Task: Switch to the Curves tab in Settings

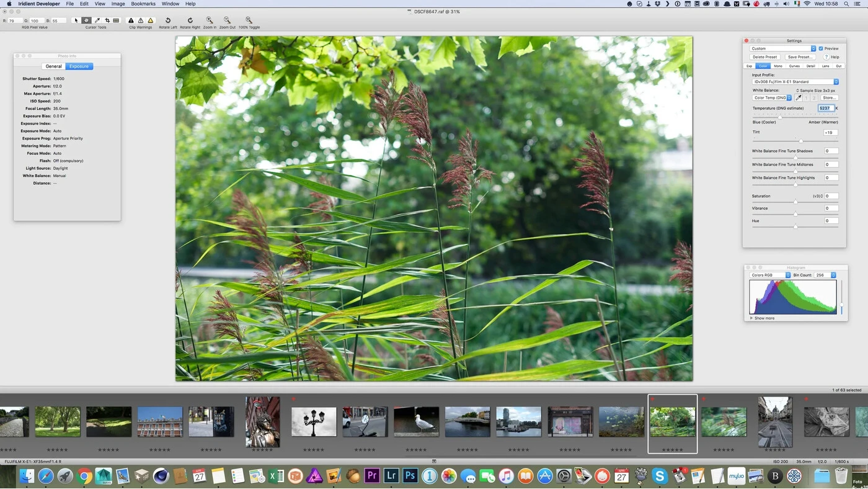Action: point(794,66)
